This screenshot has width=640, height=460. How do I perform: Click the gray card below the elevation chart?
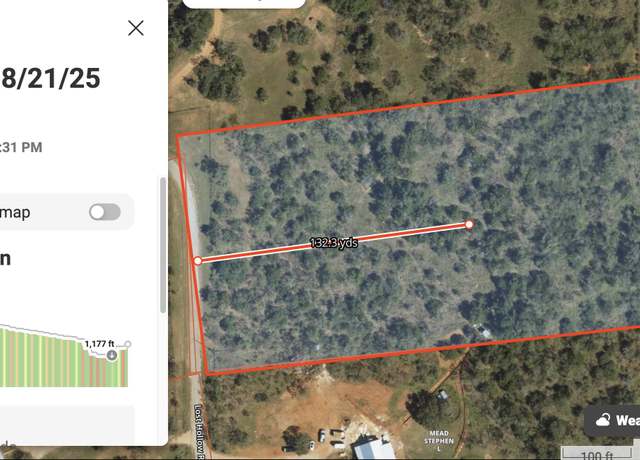click(x=67, y=425)
